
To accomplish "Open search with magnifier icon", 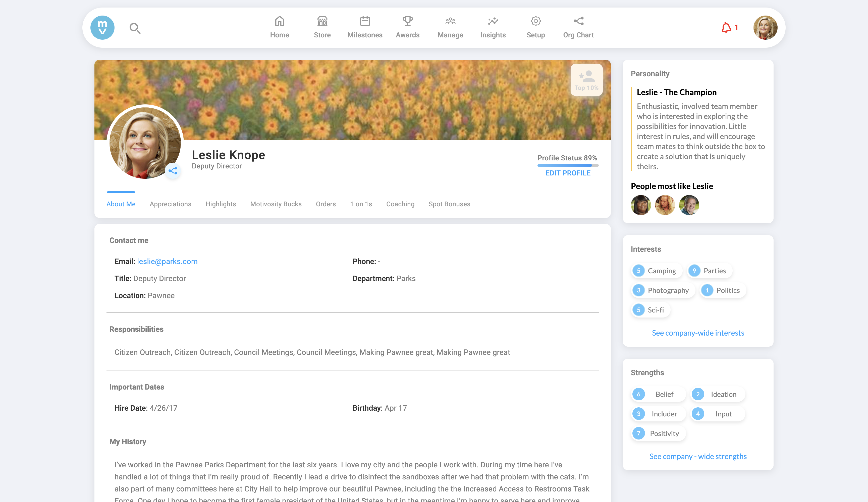I will (135, 28).
